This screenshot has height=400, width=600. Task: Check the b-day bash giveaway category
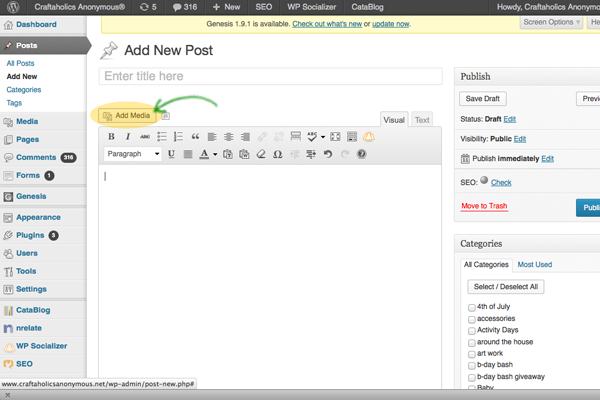[x=471, y=377]
